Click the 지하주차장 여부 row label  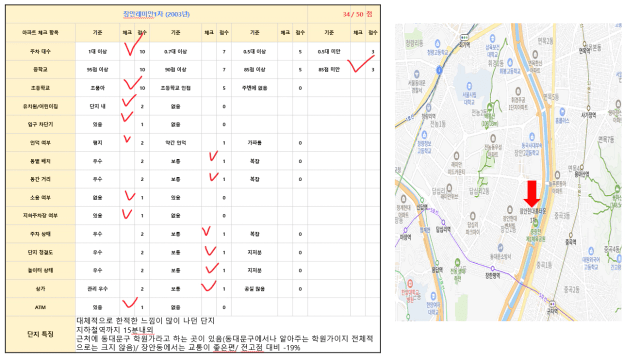[x=40, y=216]
